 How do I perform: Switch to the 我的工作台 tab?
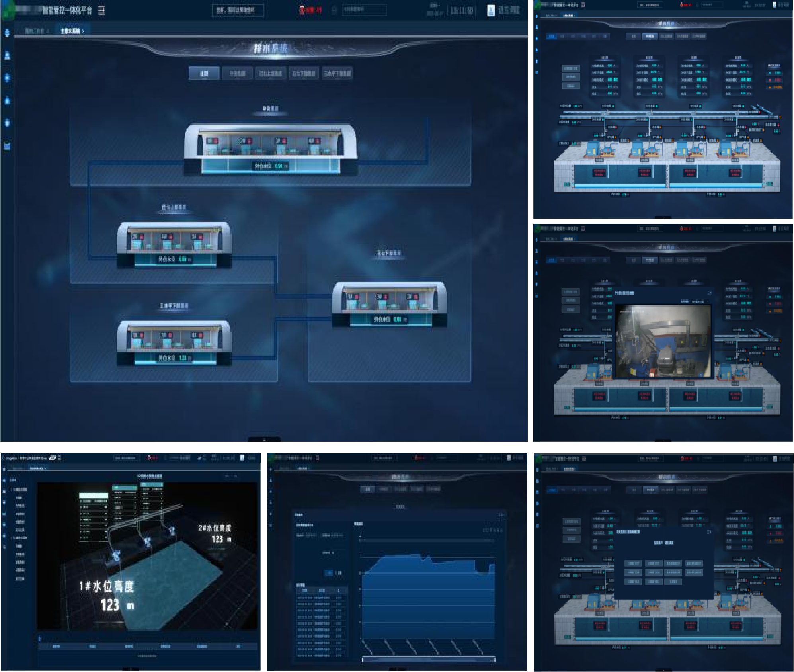[x=34, y=31]
